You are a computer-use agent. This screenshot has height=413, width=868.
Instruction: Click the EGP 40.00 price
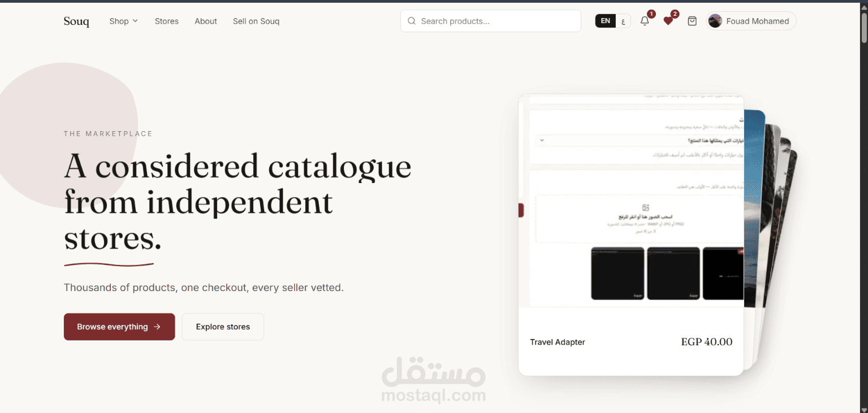[x=707, y=342]
